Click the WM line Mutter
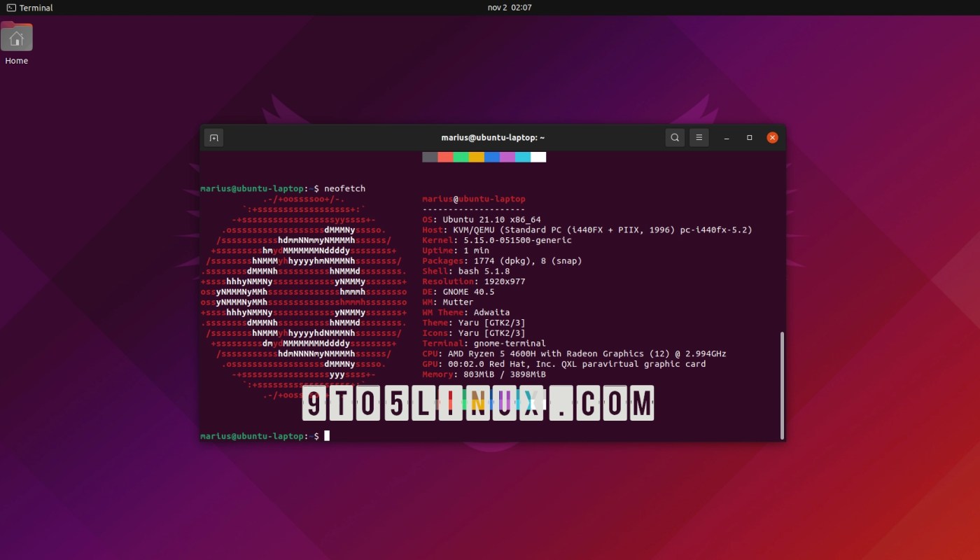The height and width of the screenshot is (560, 980). [448, 302]
